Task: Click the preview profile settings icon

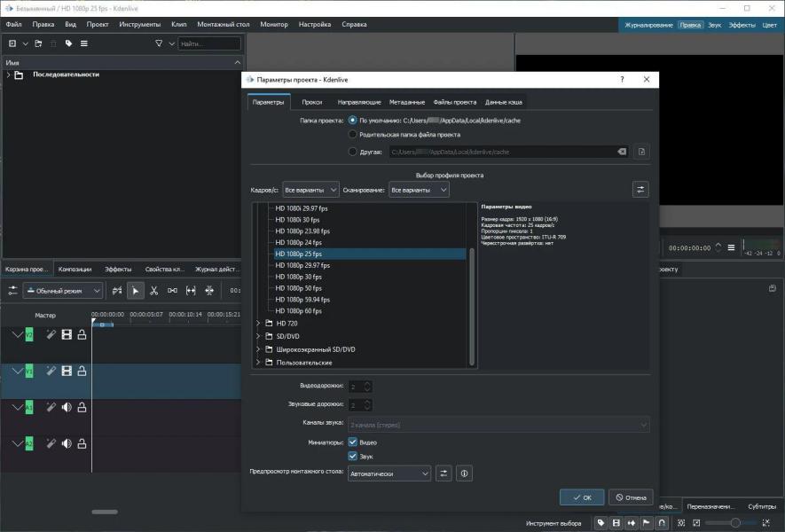Action: tap(444, 473)
